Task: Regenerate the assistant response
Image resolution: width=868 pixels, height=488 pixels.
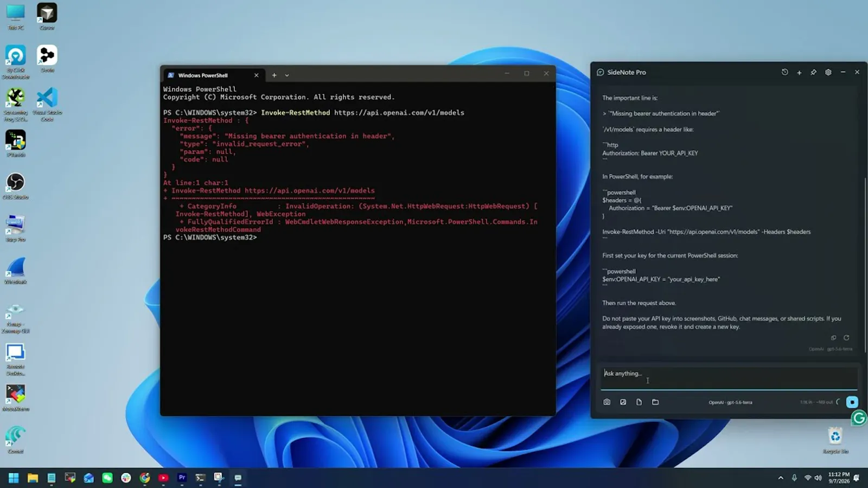Action: tap(846, 338)
